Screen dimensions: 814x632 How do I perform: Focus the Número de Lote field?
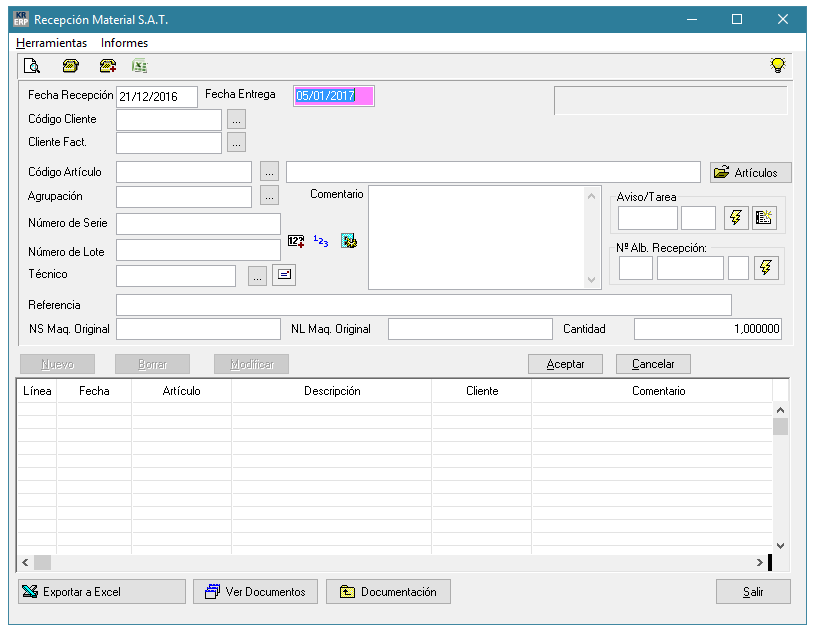[x=198, y=250]
